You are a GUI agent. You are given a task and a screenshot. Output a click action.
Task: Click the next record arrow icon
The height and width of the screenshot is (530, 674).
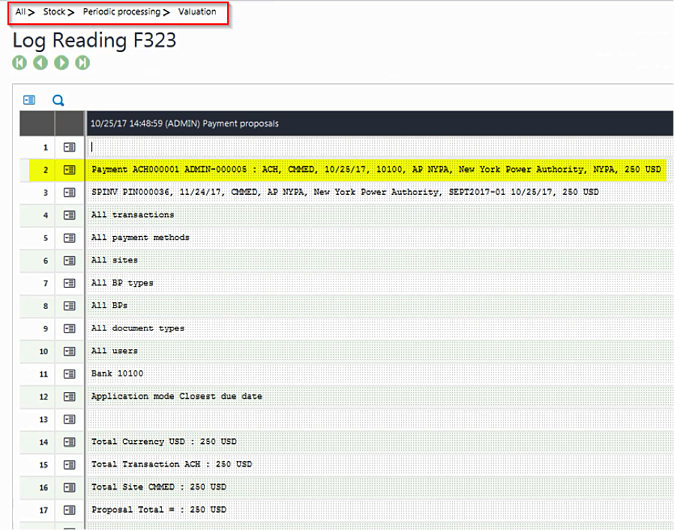[x=61, y=63]
